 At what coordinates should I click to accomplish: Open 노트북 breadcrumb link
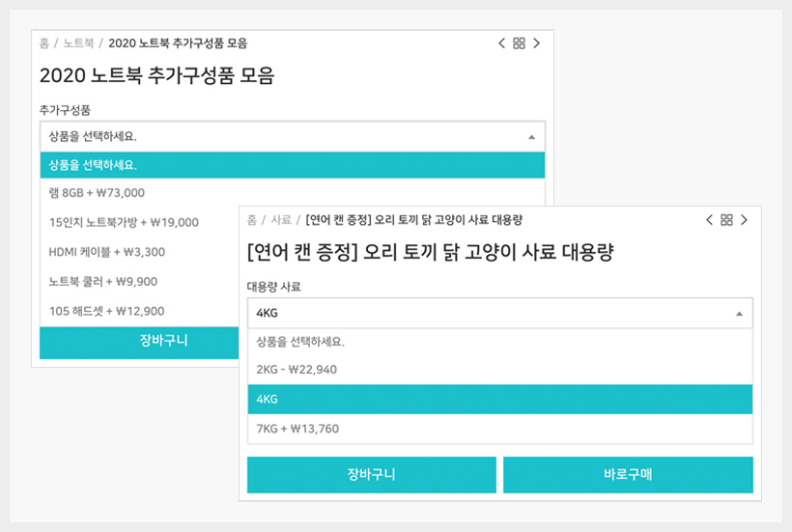[78, 43]
